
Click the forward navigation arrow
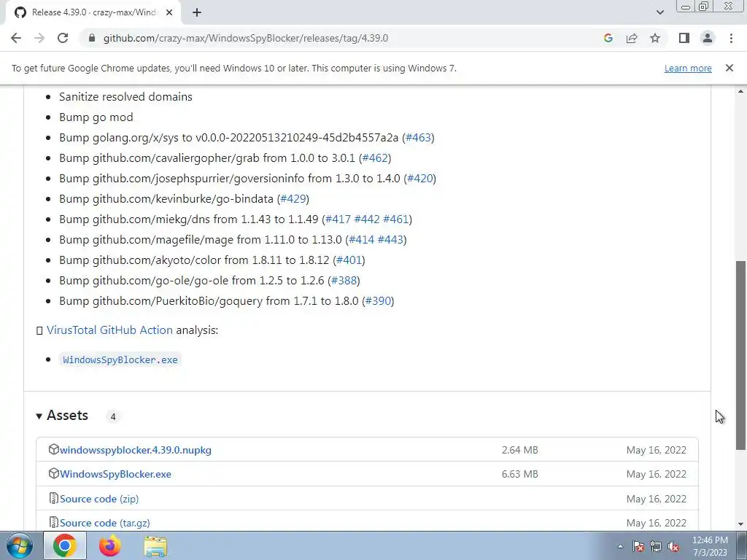coord(39,38)
